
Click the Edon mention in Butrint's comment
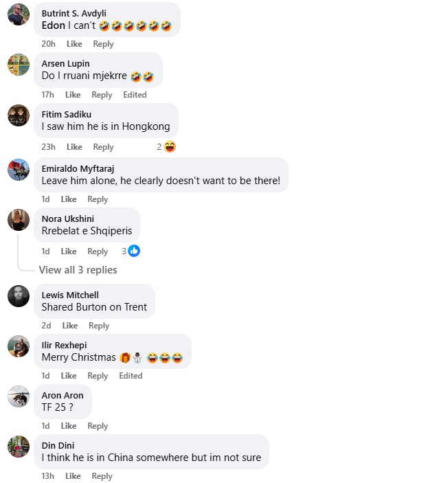(53, 25)
